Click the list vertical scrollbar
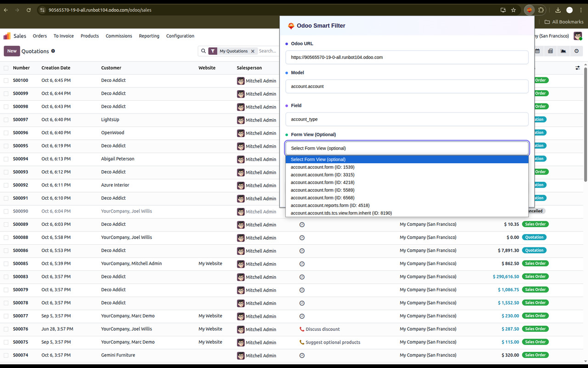 (585, 124)
